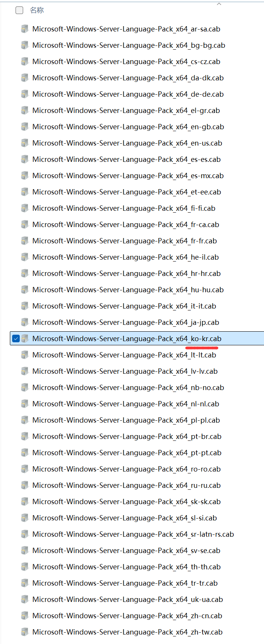The width and height of the screenshot is (264, 644).
Task: Click the en-gb.cab cabinet icon
Action: click(25, 127)
